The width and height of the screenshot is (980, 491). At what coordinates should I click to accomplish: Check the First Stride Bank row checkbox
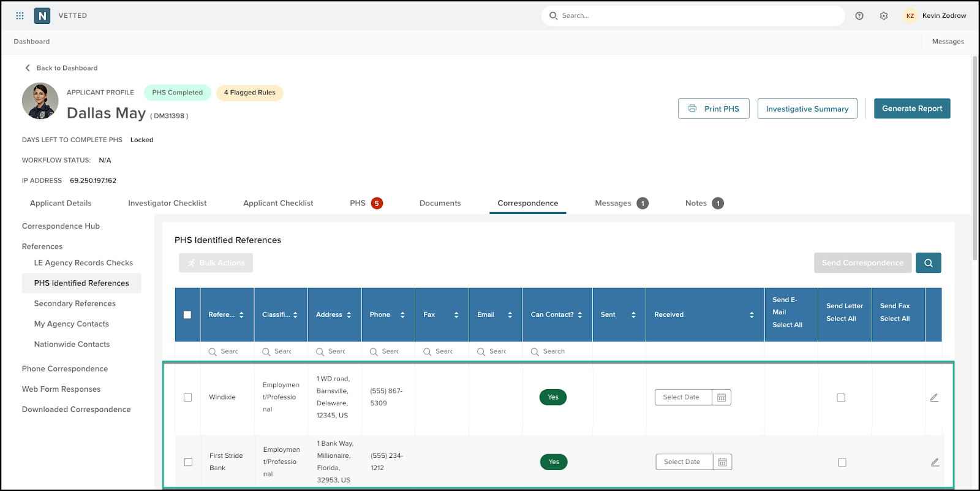click(x=188, y=462)
